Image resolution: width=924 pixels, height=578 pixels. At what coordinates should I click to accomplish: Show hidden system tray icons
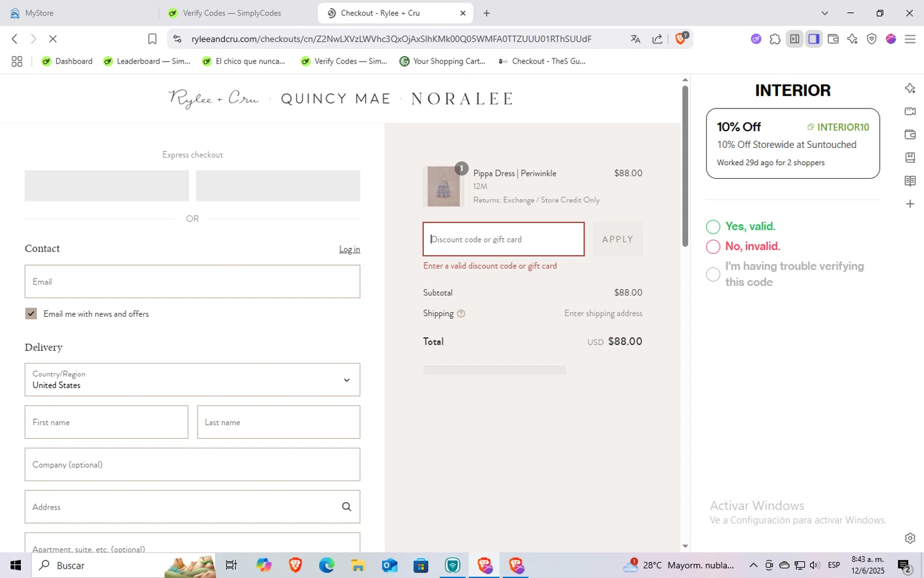click(x=753, y=565)
